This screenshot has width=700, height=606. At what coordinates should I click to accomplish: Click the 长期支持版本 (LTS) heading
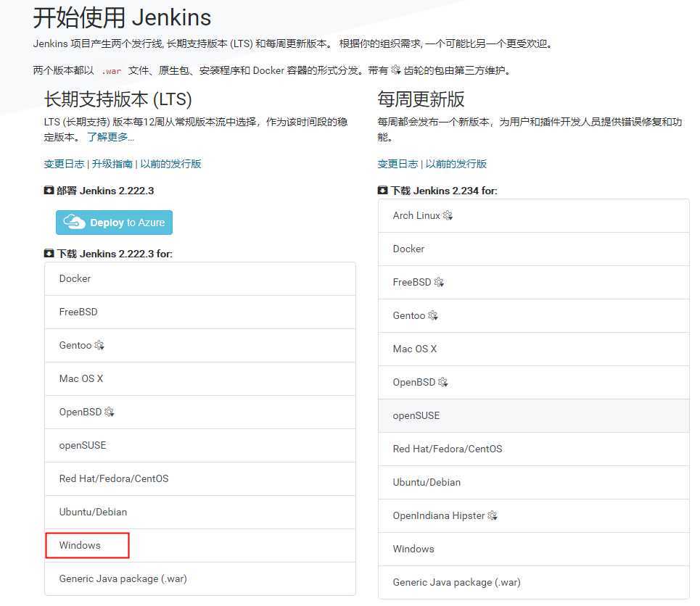point(118,99)
